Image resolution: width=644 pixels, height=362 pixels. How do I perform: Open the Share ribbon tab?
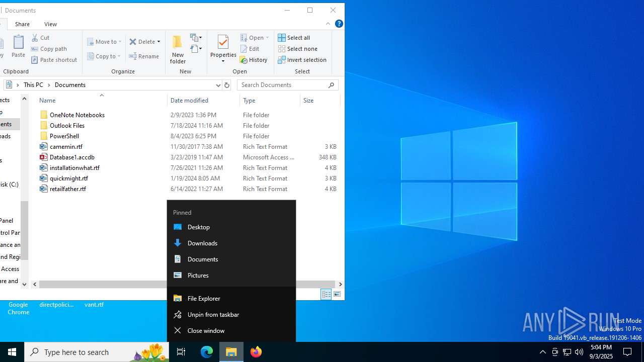[x=22, y=24]
